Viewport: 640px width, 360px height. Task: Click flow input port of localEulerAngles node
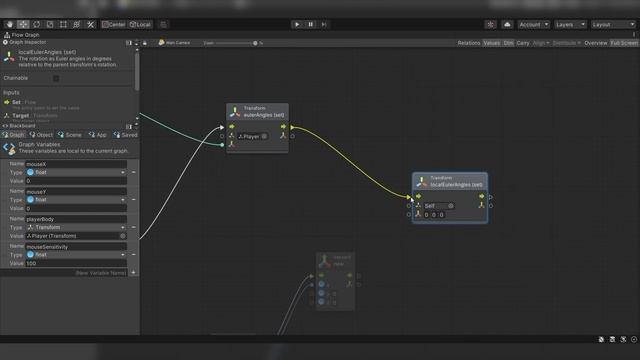coord(409,197)
